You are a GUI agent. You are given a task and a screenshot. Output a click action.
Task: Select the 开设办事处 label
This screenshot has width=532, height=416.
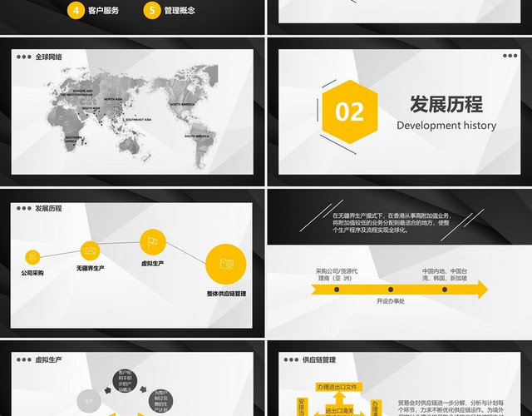[x=391, y=301]
